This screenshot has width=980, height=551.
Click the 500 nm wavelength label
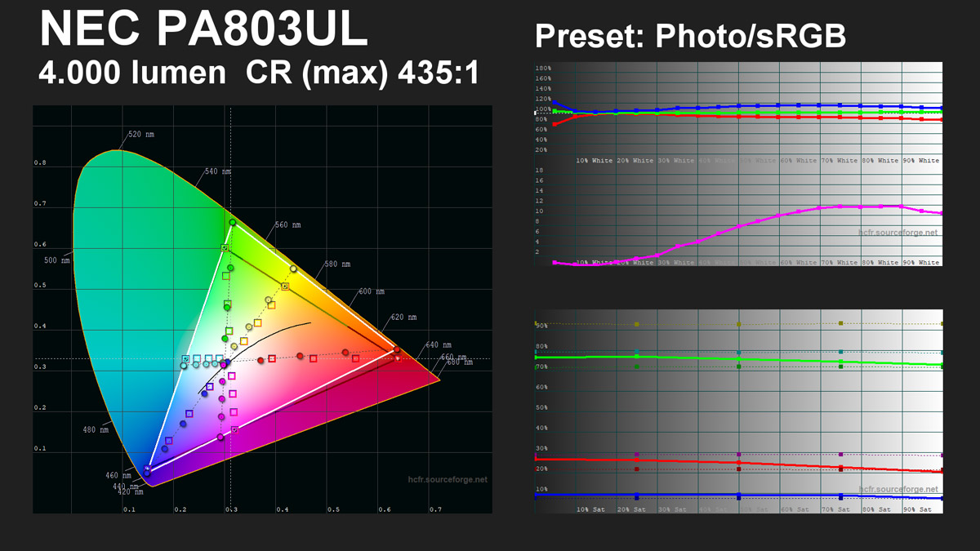[x=56, y=260]
